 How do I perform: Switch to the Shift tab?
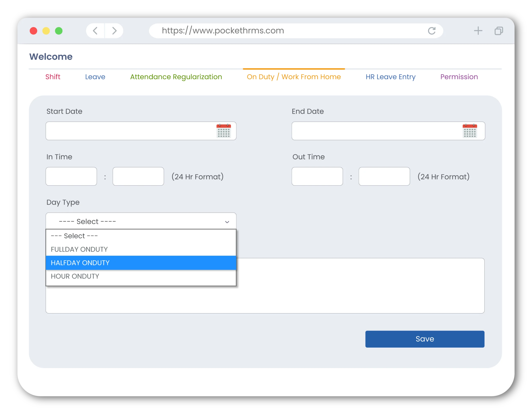click(53, 76)
